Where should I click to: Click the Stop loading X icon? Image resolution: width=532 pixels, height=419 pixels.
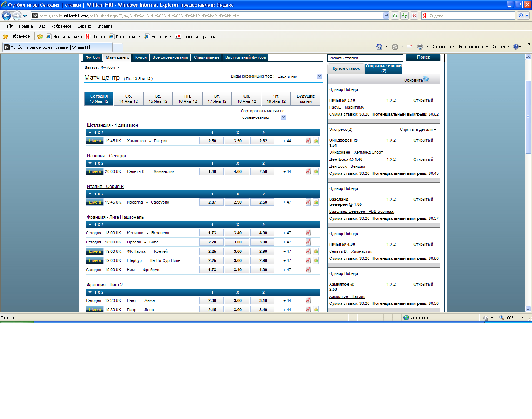(x=414, y=16)
